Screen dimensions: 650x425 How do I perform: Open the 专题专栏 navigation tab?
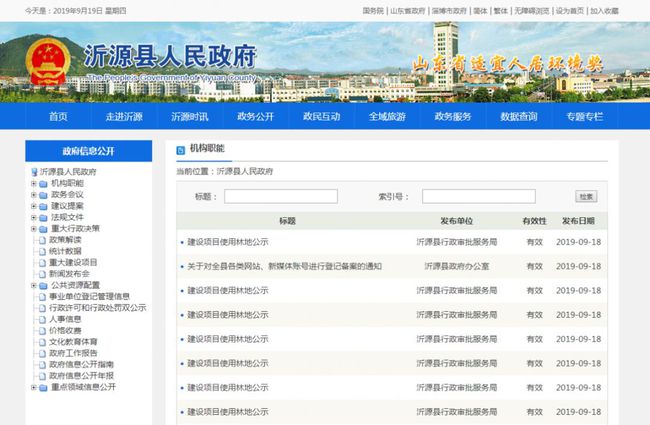tap(585, 117)
